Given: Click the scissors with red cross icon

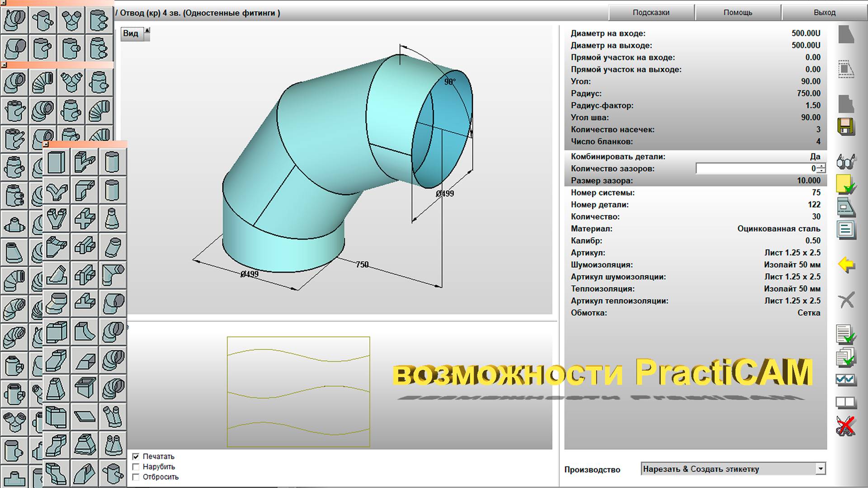Looking at the screenshot, I should click(845, 426).
